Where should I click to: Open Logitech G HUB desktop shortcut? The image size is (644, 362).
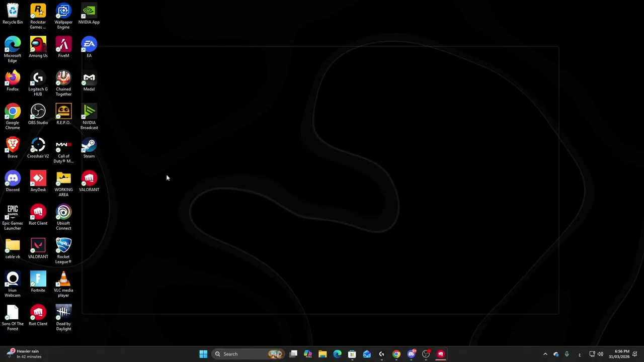coord(38,83)
